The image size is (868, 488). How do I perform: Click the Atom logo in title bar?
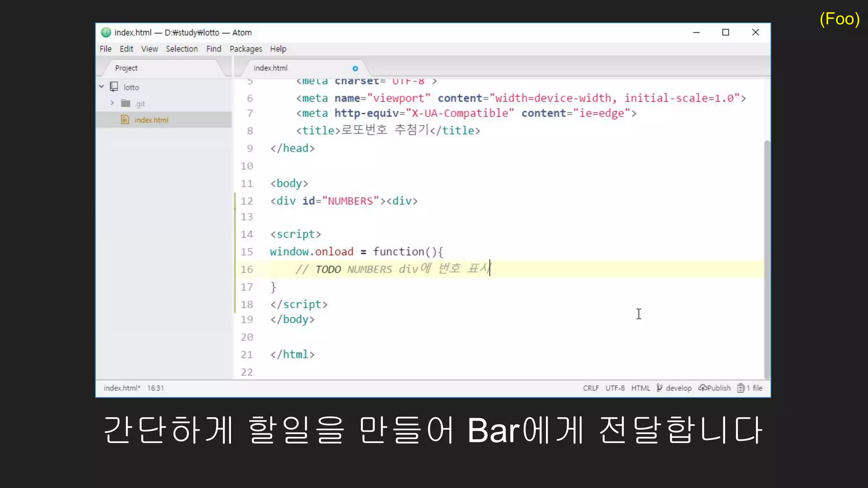pyautogui.click(x=106, y=32)
